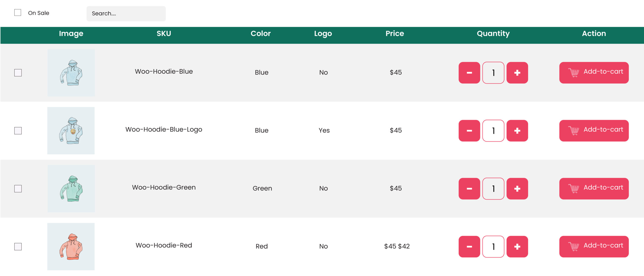Open the blue logo hoodie image
Image resolution: width=644 pixels, height=276 pixels.
(x=71, y=131)
